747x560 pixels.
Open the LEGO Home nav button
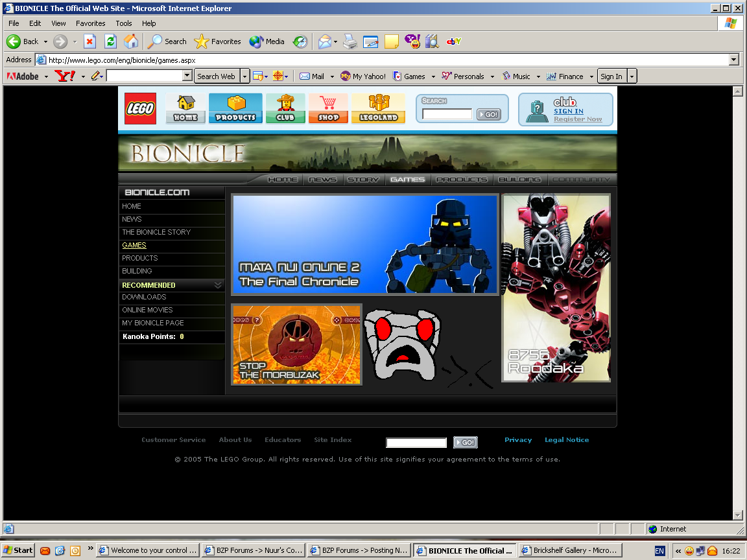(x=185, y=109)
